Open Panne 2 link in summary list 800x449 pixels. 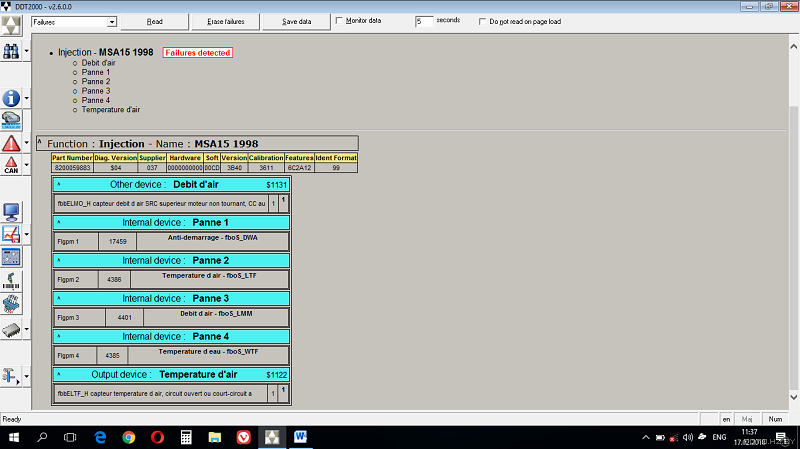(96, 81)
